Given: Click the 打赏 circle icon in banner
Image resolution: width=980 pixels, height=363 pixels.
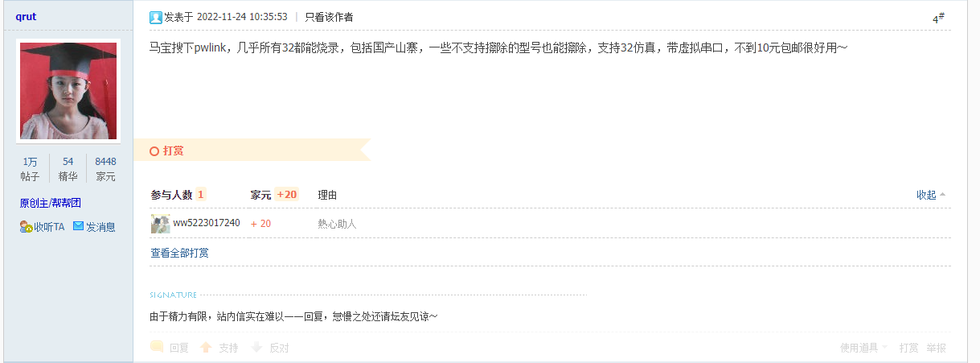Looking at the screenshot, I should point(154,151).
